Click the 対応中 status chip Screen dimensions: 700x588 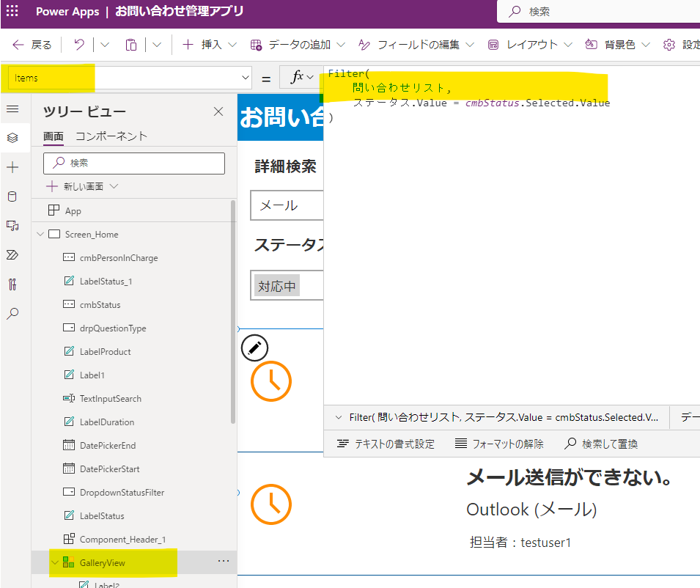[x=277, y=286]
